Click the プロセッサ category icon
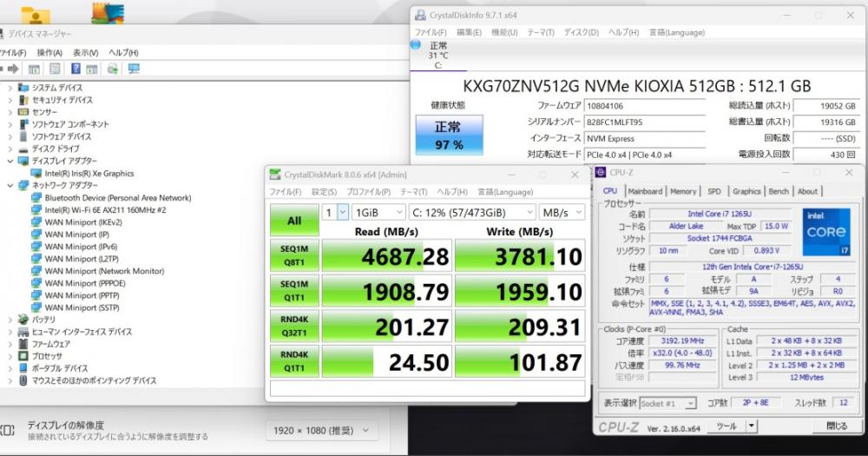This screenshot has width=868, height=456. coord(23,356)
